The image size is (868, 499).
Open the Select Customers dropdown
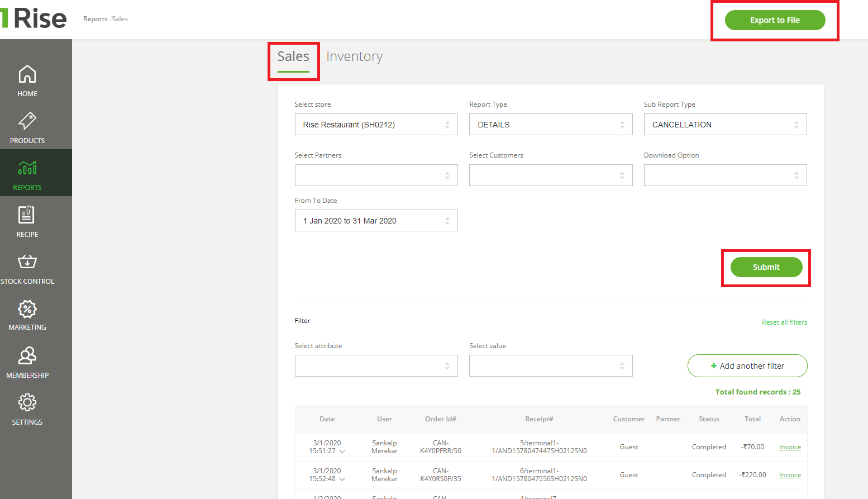click(x=551, y=175)
